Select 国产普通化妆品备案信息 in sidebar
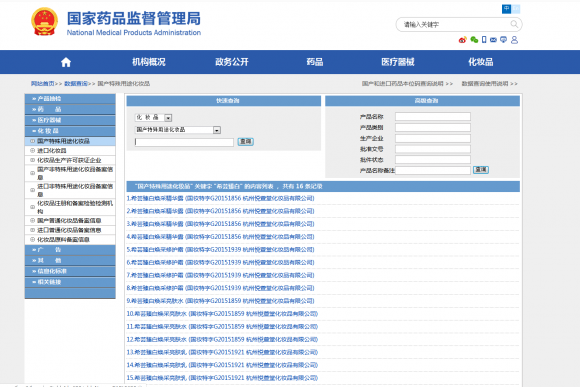580x387 pixels. coord(69,221)
